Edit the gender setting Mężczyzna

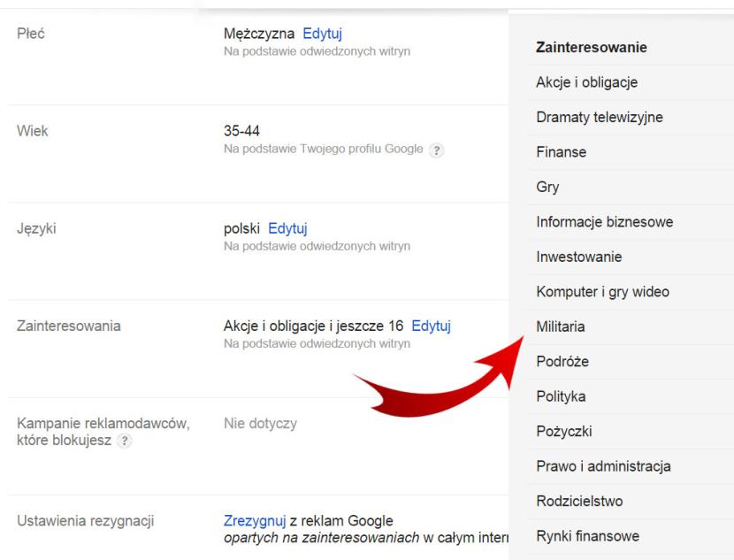click(322, 35)
